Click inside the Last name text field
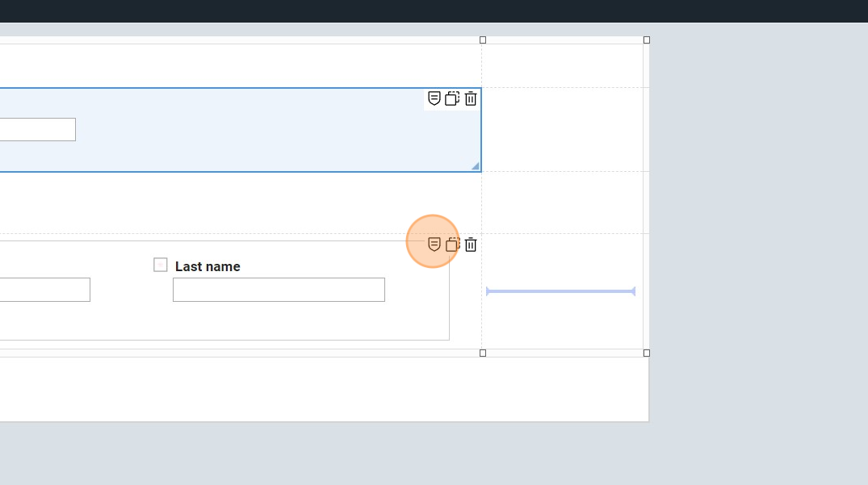Viewport: 868px width, 485px height. coord(279,290)
